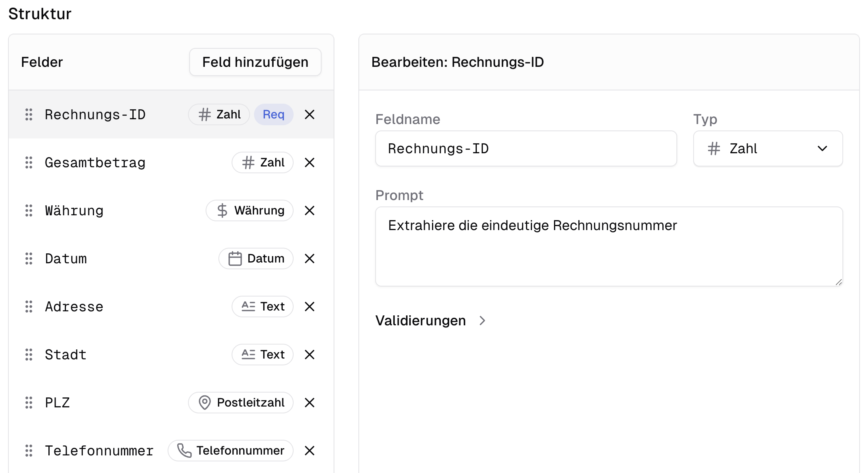The width and height of the screenshot is (868, 473).
Task: Remove the Datum field with its X
Action: 310,259
